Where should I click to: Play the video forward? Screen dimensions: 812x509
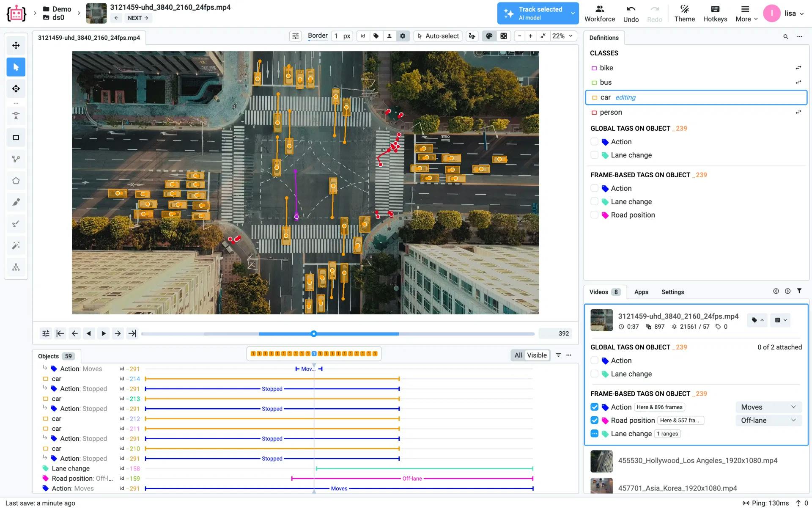(x=104, y=333)
